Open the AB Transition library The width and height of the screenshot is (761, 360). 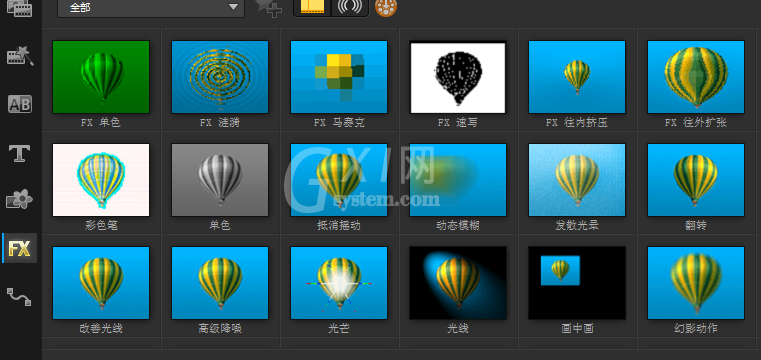coord(20,104)
